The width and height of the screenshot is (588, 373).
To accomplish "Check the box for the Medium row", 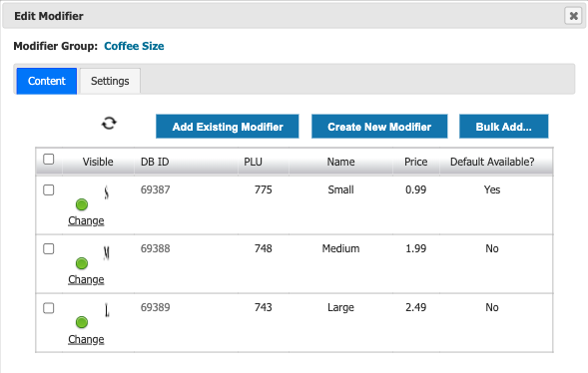I will [48, 248].
